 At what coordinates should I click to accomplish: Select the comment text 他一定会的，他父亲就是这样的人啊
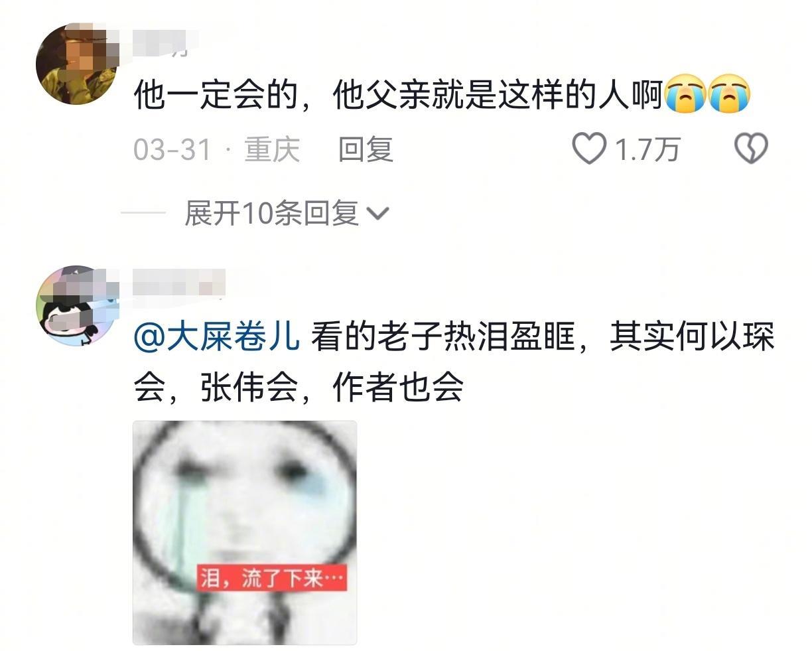click(398, 96)
